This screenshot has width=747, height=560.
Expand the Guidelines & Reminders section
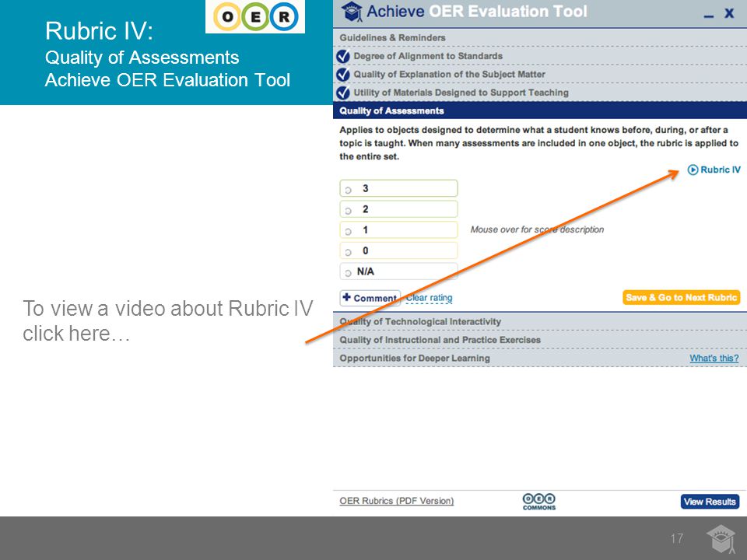click(x=540, y=37)
